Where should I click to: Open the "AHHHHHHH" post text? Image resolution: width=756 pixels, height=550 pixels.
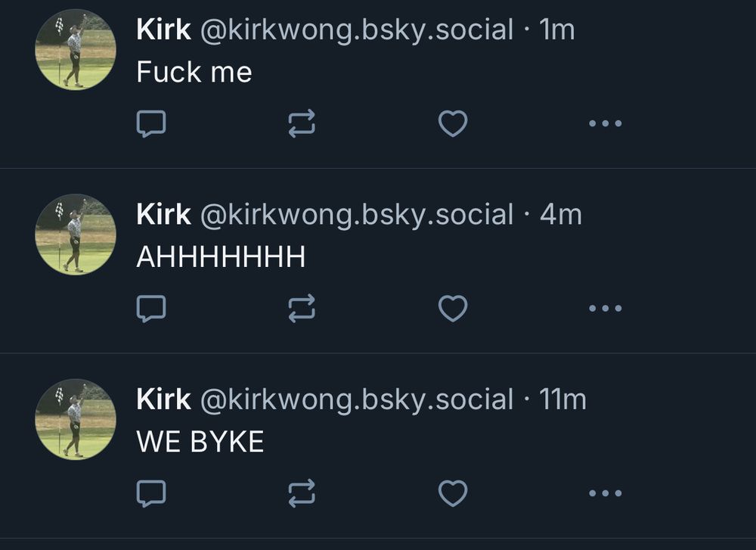(221, 256)
